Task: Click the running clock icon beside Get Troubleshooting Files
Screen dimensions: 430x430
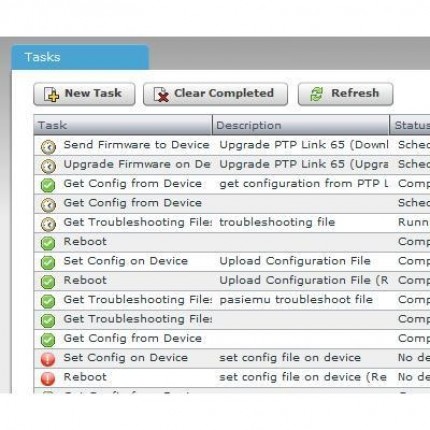Action: tap(48, 224)
